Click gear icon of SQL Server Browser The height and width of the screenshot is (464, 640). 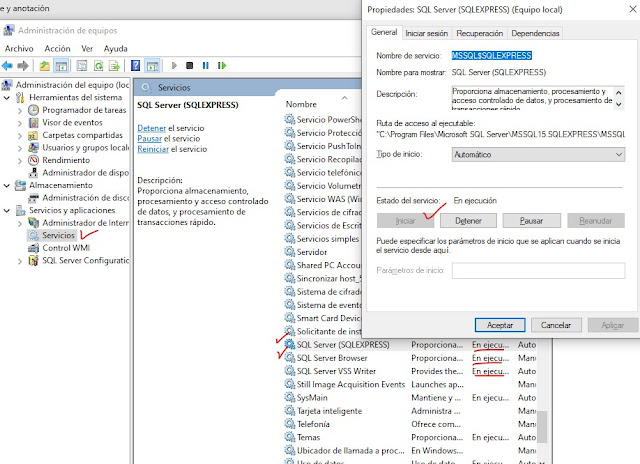(290, 357)
